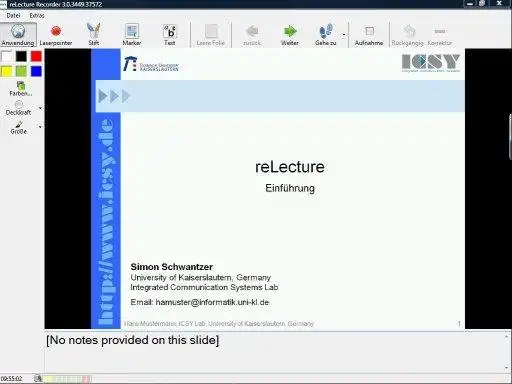
Task: Click the status bar icon beside time
Action: coord(38,378)
